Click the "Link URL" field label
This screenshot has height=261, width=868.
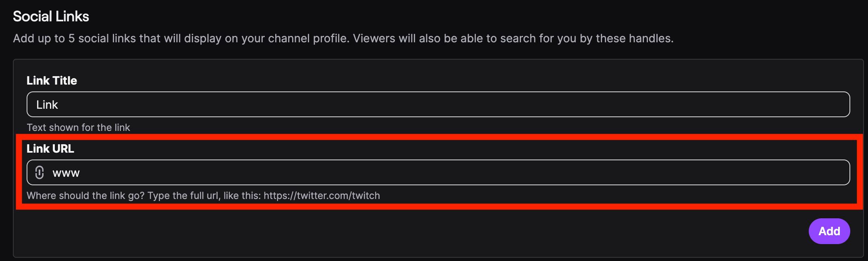click(50, 149)
